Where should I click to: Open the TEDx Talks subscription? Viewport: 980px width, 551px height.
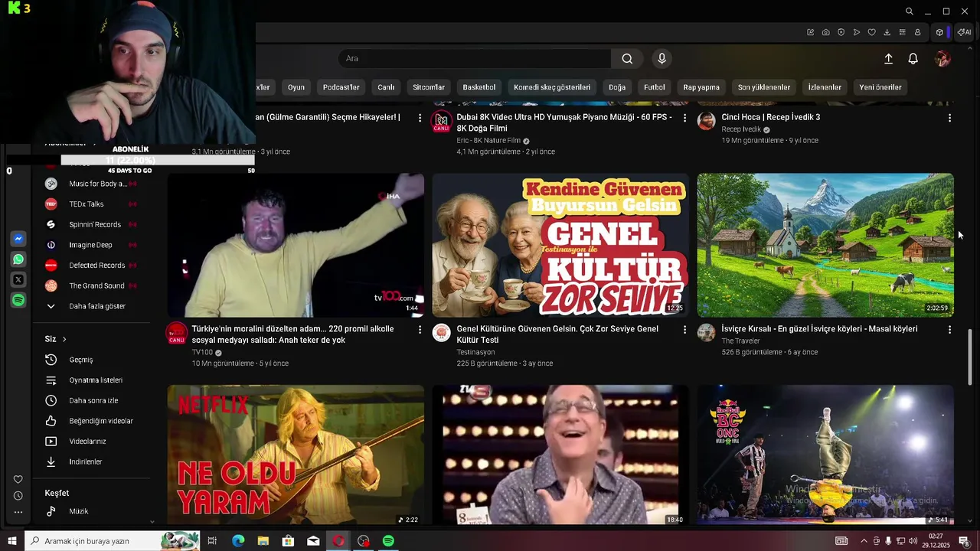(x=86, y=204)
